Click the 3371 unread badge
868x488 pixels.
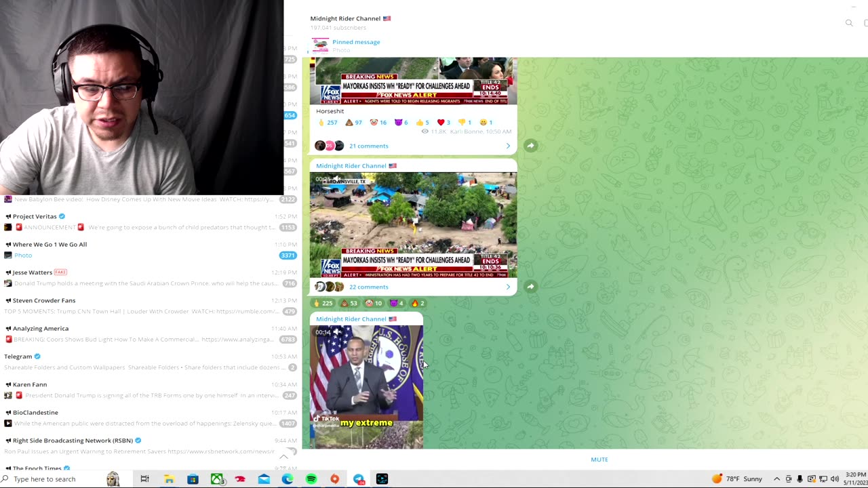coord(288,256)
